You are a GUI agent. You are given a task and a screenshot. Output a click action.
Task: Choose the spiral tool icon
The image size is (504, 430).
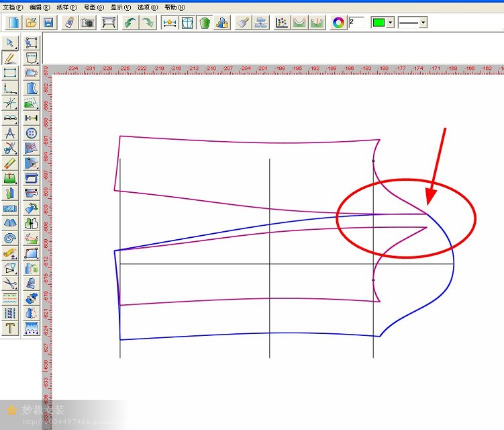tap(10, 238)
